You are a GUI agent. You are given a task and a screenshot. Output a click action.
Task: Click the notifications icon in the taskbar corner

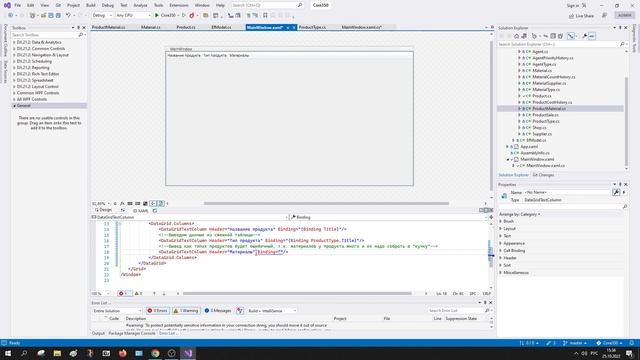click(x=629, y=353)
